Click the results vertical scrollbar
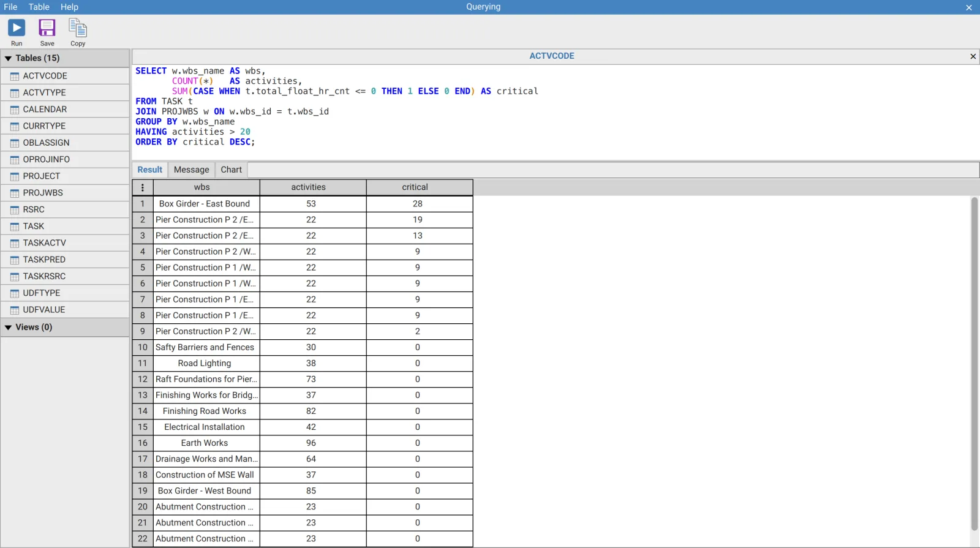The image size is (980, 548). point(974,364)
